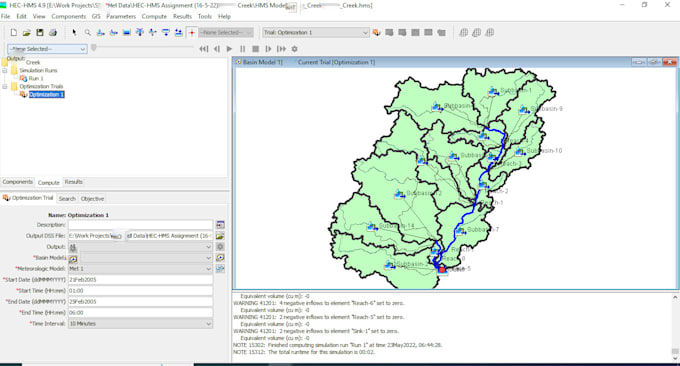Viewport: 680px width, 366px height.
Task: Switch to the Objective tab
Action: 92,199
